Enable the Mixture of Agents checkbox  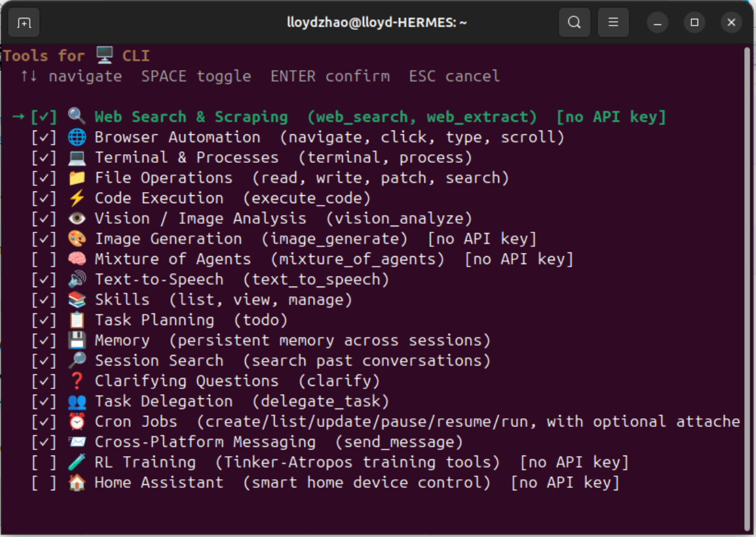pyautogui.click(x=44, y=259)
